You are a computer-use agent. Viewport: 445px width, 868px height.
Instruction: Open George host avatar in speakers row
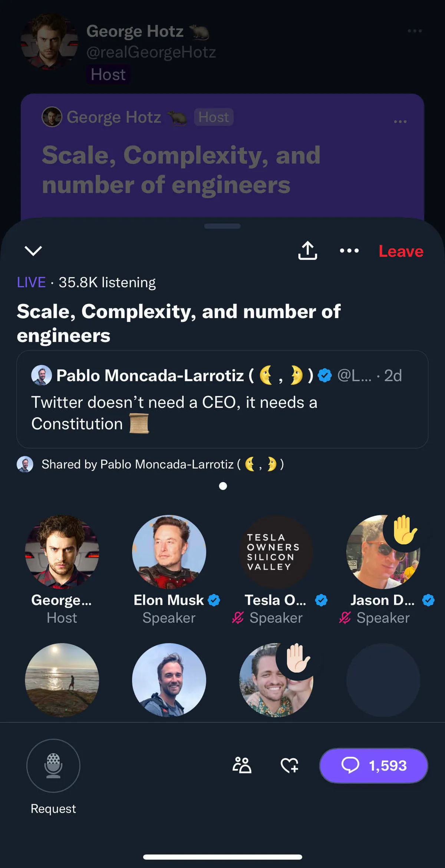pos(62,551)
